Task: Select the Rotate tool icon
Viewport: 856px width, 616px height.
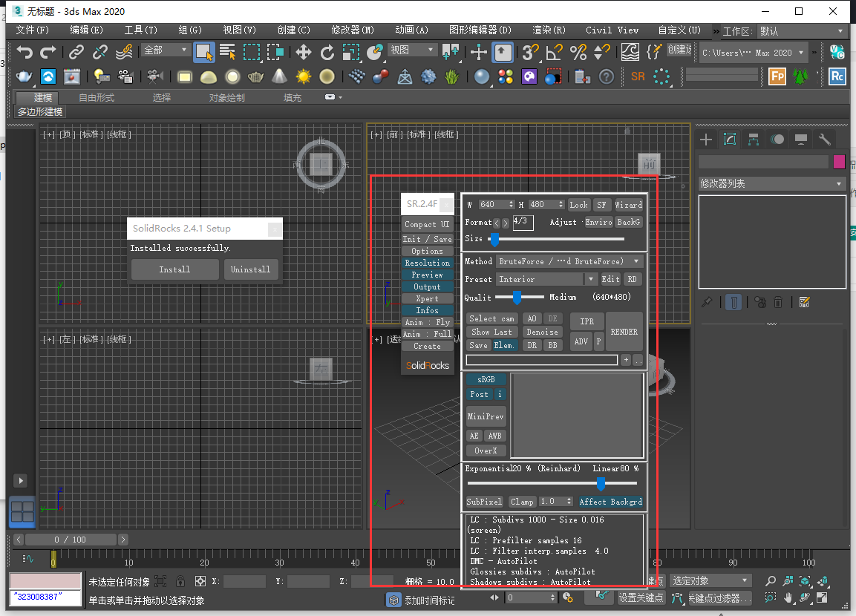Action: tap(327, 53)
